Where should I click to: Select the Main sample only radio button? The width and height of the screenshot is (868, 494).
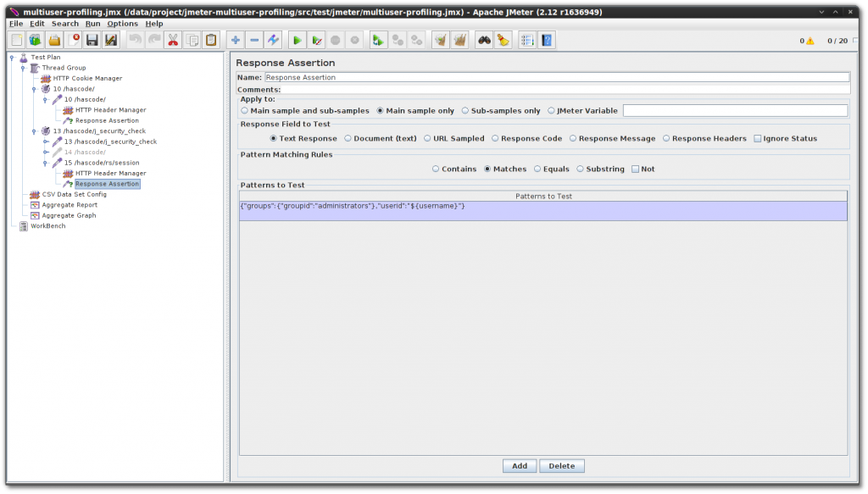click(381, 110)
